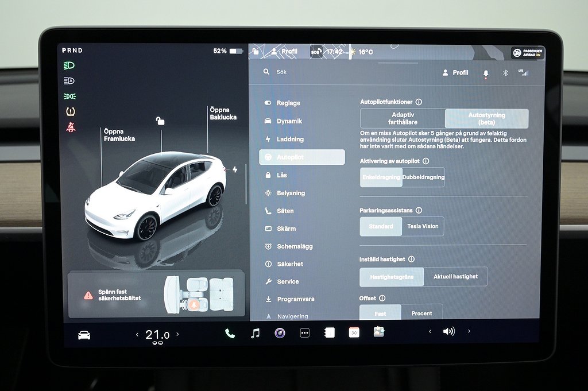This screenshot has width=588, height=391.
Task: Go to Belysning settings section
Action: click(x=291, y=193)
